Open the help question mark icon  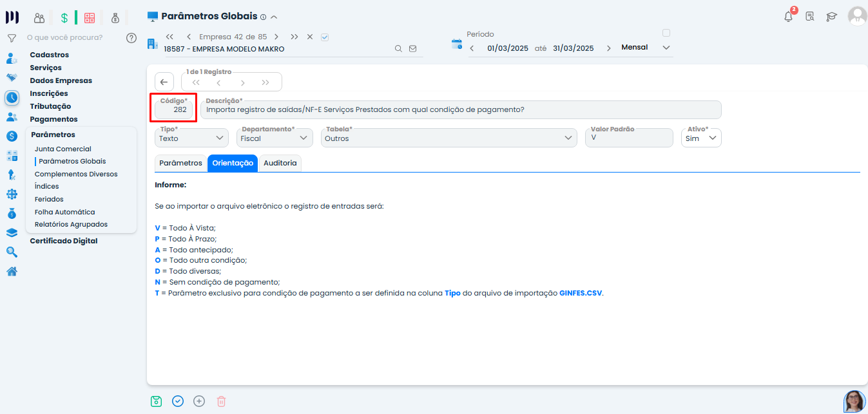[131, 38]
